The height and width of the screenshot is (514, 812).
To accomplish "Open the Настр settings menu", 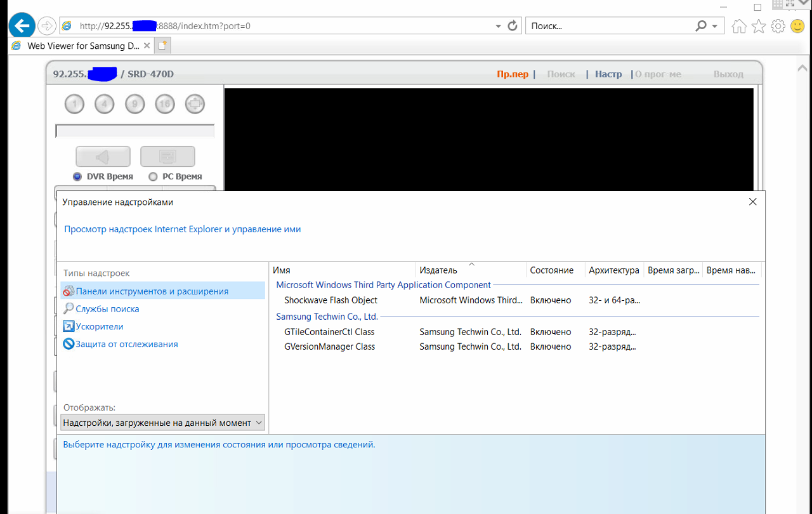I will pos(608,74).
